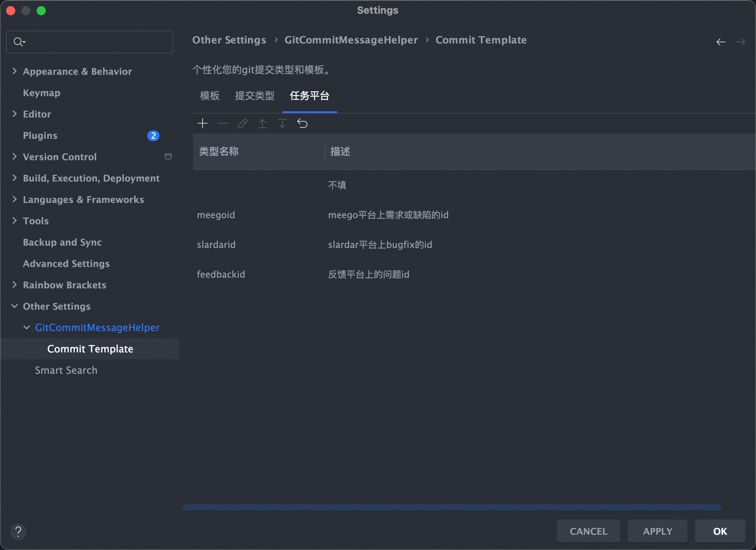Click the horizontal scrollbar at bottom
Image resolution: width=756 pixels, height=550 pixels.
452,507
